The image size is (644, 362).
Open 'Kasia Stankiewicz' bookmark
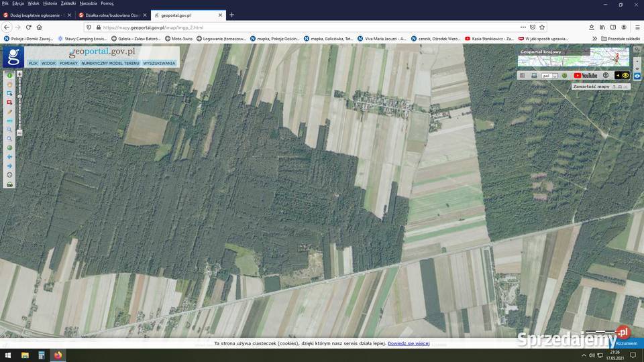click(489, 39)
